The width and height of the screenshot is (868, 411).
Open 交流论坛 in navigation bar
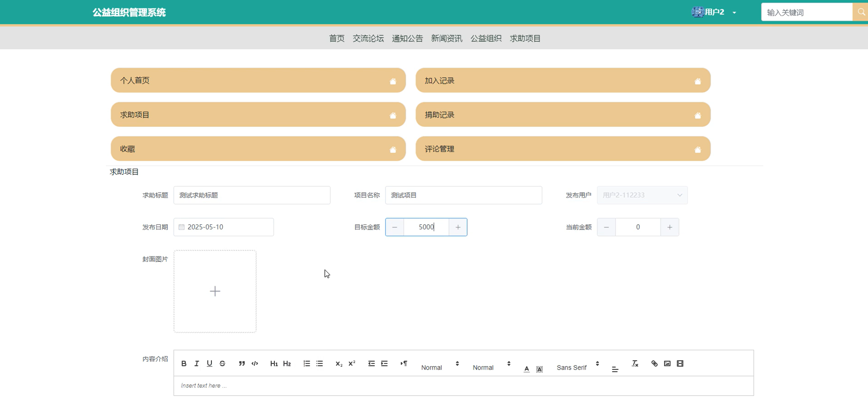point(368,38)
